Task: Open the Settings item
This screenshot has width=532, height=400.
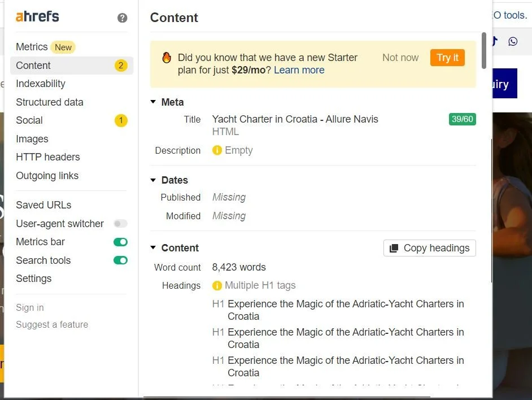Action: [33, 279]
